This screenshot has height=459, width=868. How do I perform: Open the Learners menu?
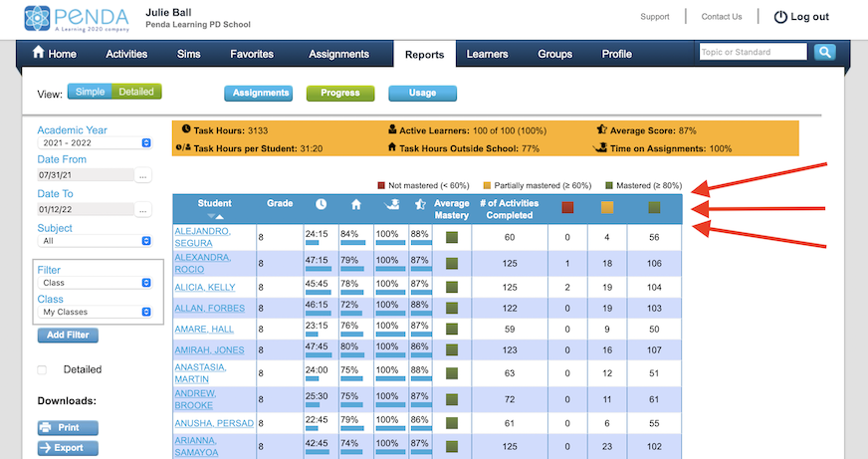pyautogui.click(x=487, y=54)
